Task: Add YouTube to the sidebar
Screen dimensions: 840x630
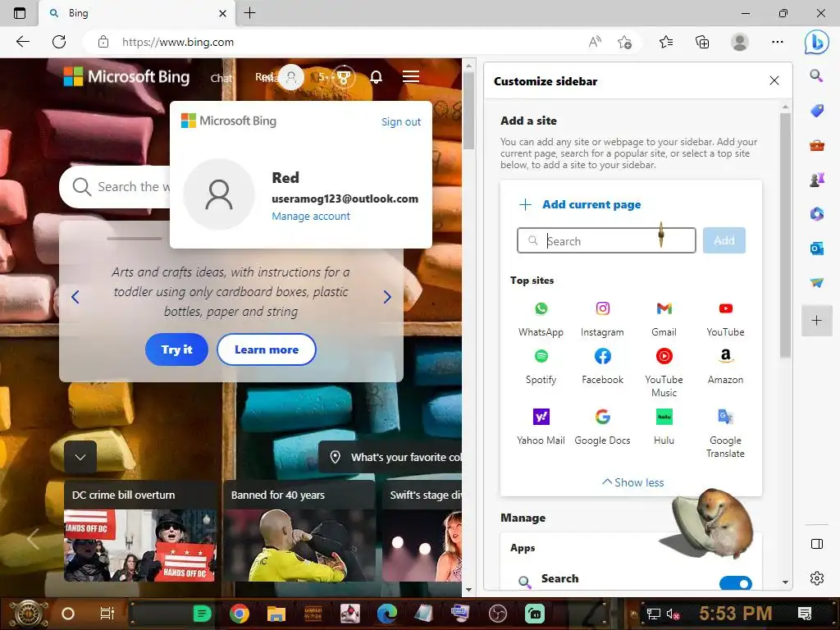Action: tap(725, 319)
